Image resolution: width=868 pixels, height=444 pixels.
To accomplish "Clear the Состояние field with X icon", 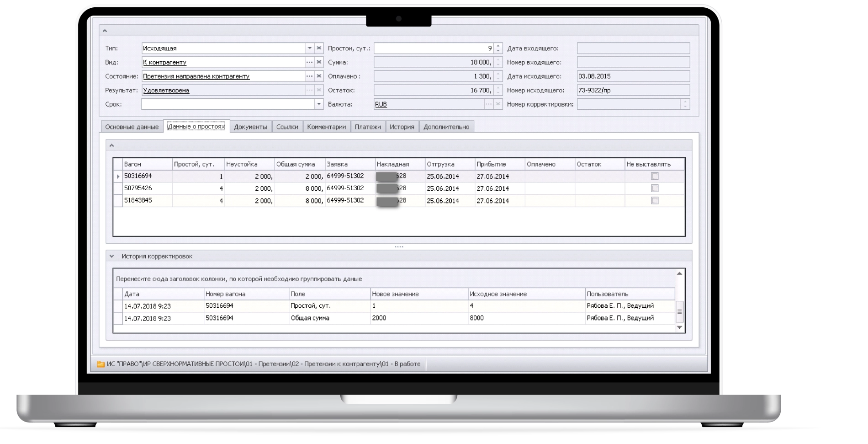I will tap(319, 76).
